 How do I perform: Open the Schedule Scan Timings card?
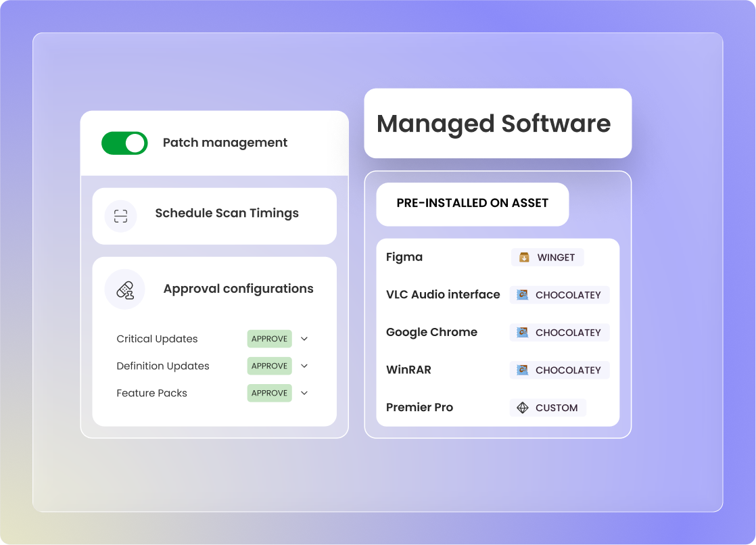(226, 214)
